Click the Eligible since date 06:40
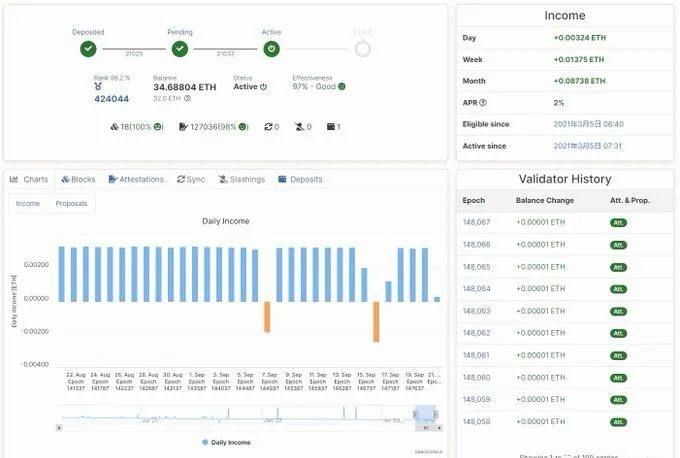The image size is (680, 458). [x=588, y=124]
